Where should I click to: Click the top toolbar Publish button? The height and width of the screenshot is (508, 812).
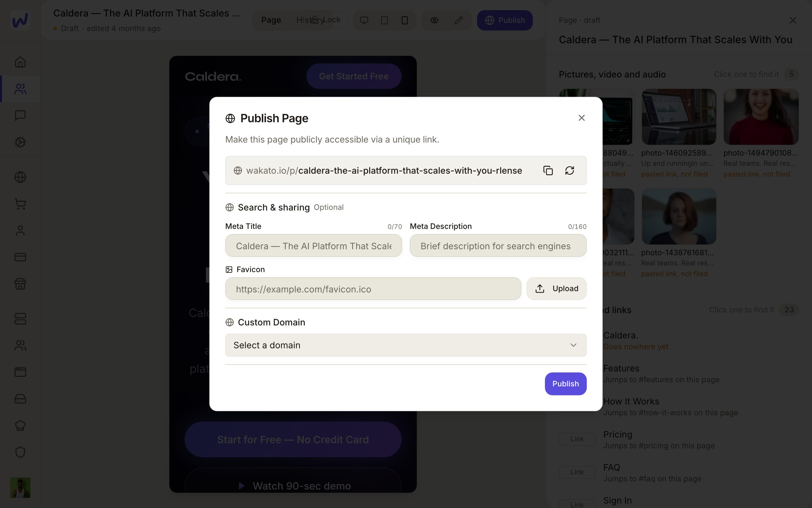tap(505, 20)
